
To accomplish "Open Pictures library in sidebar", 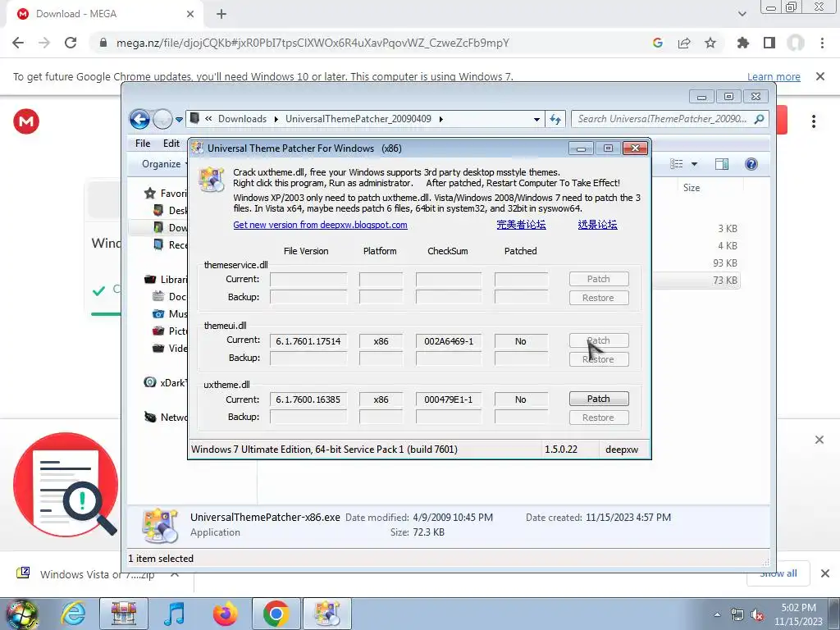I will (x=170, y=331).
